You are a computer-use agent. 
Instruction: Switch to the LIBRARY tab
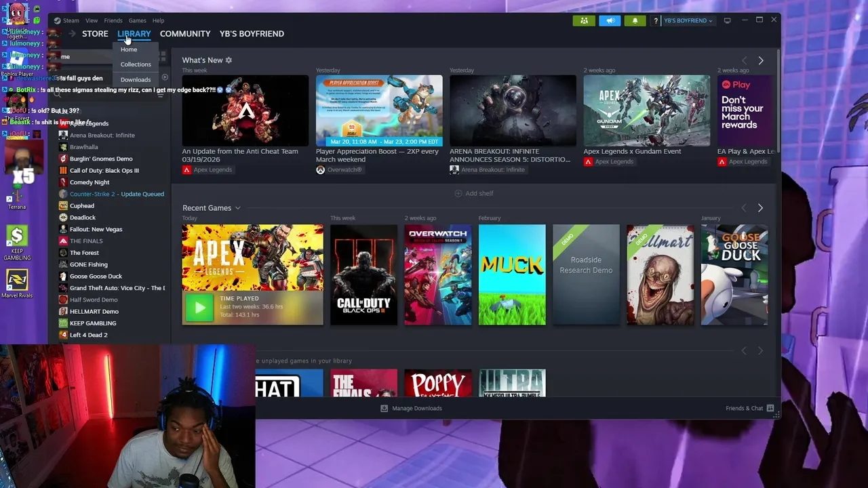point(134,33)
